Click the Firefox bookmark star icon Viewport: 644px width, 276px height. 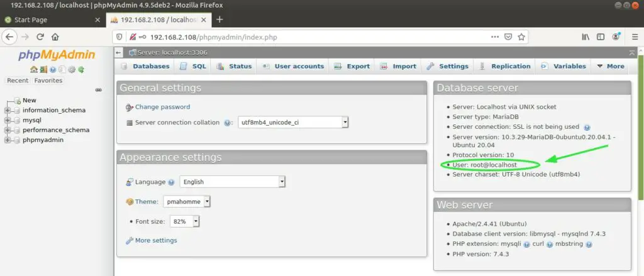pos(521,37)
